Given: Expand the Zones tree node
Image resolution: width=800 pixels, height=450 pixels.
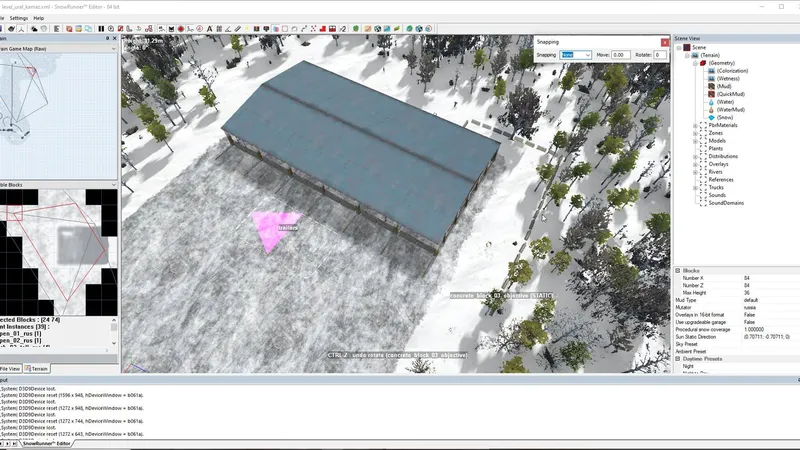Looking at the screenshot, I should (695, 133).
